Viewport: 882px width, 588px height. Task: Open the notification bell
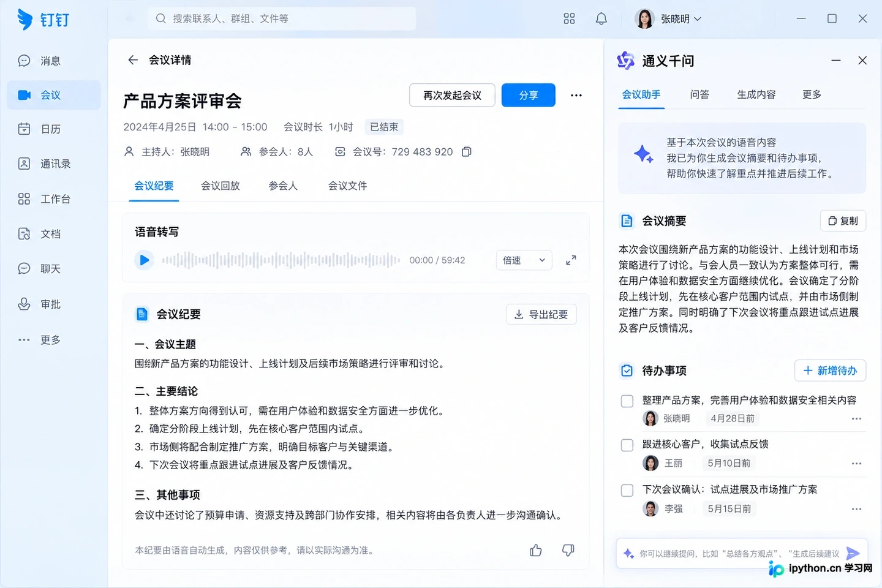pyautogui.click(x=601, y=18)
